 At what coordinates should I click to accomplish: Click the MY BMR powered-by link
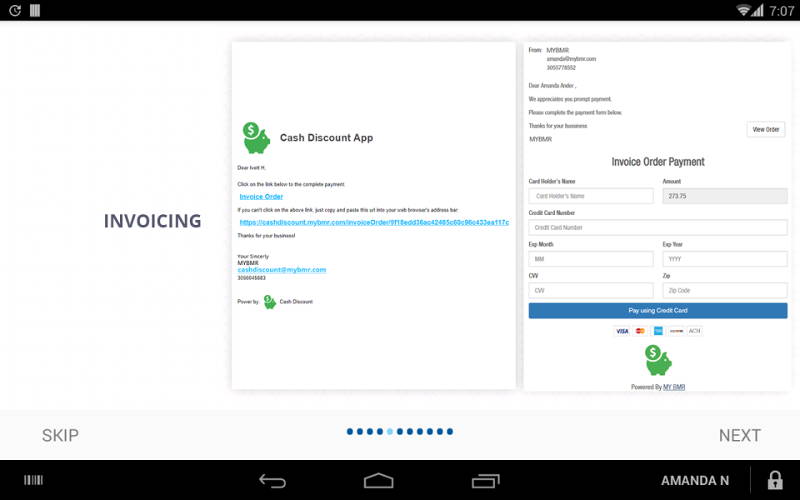click(674, 387)
